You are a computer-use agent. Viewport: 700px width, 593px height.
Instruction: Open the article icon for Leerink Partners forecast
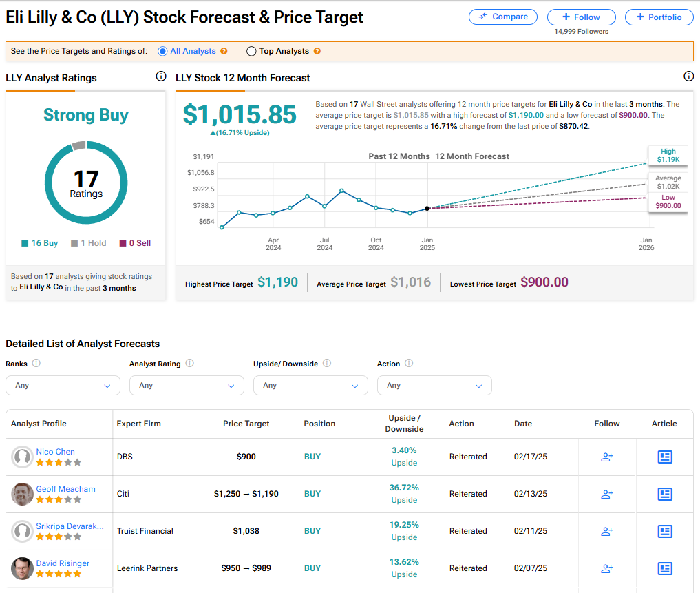point(664,568)
